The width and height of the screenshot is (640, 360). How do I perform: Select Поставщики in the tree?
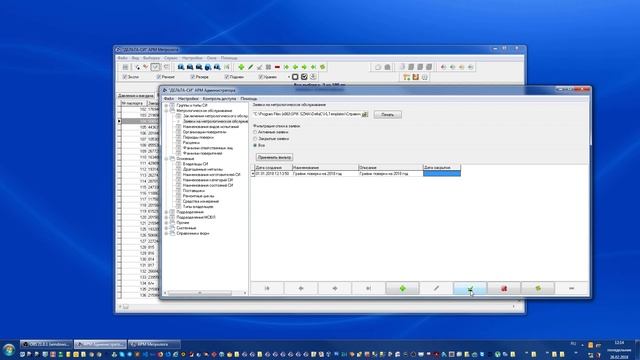[193, 191]
